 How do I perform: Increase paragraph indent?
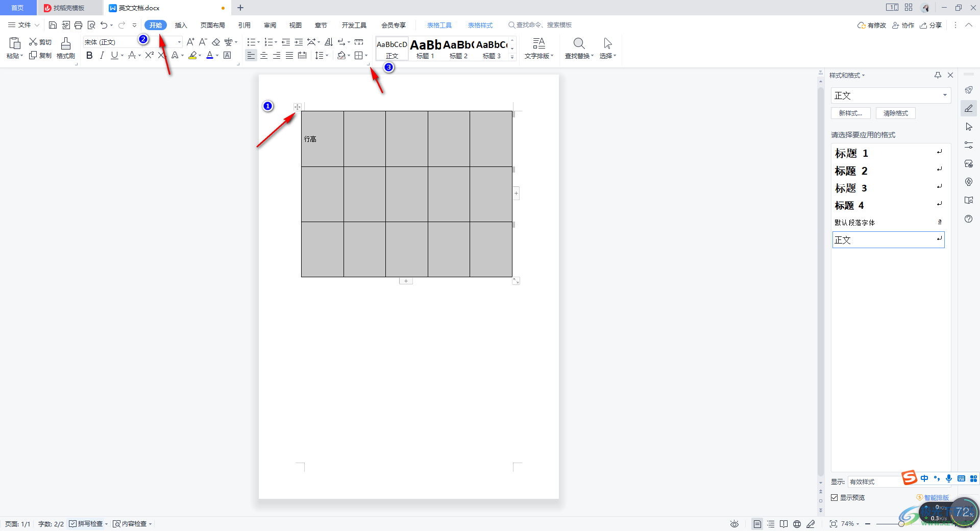coord(299,42)
